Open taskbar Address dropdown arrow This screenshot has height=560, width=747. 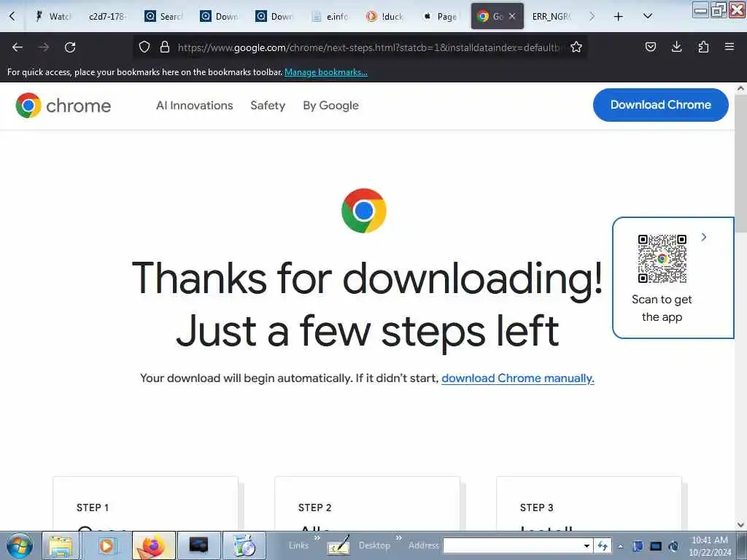tap(587, 545)
